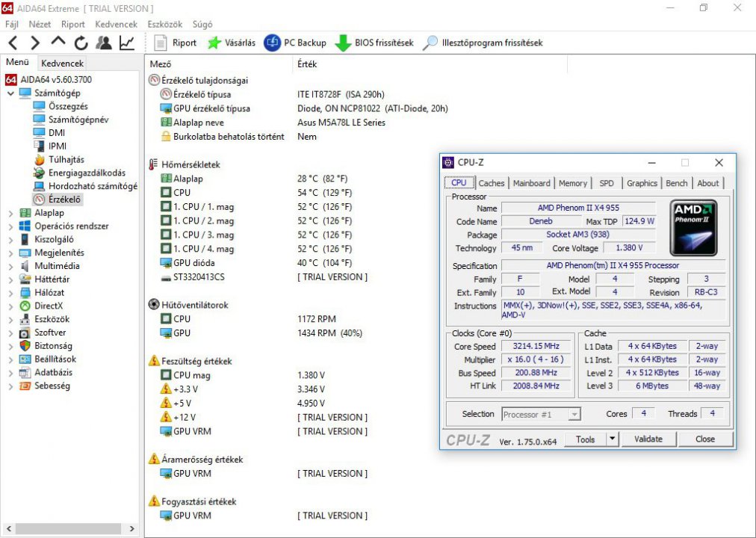Image resolution: width=756 pixels, height=538 pixels.
Task: Click the Hűtőventilátorok fan icon
Action: tap(154, 305)
